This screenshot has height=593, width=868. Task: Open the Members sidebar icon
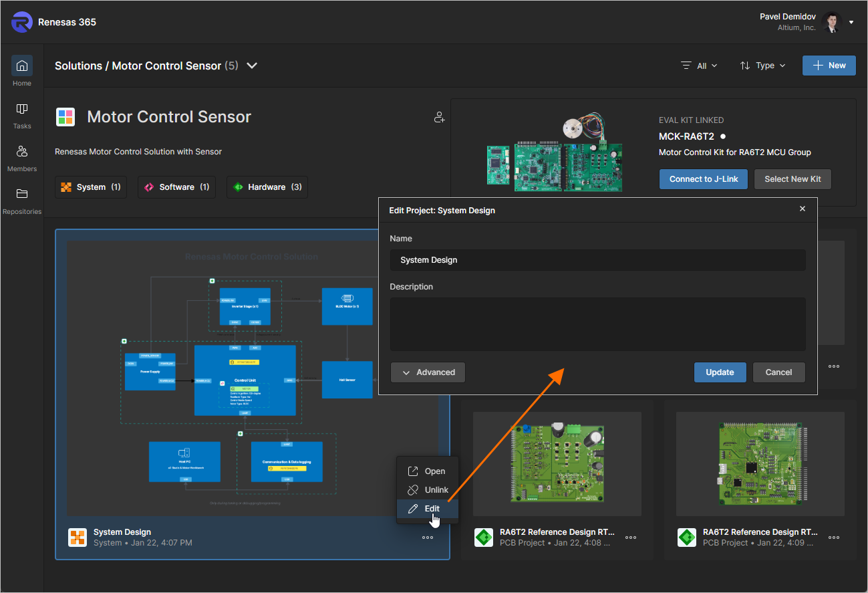[x=22, y=152]
